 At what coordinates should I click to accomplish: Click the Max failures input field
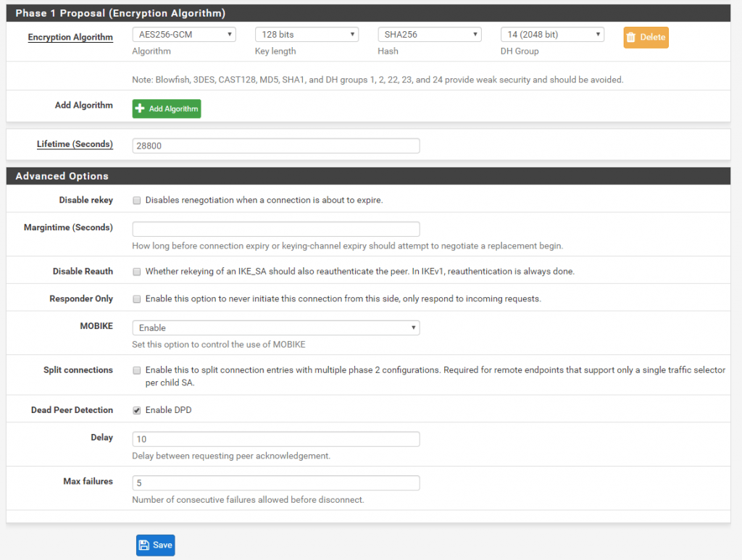[x=276, y=483]
